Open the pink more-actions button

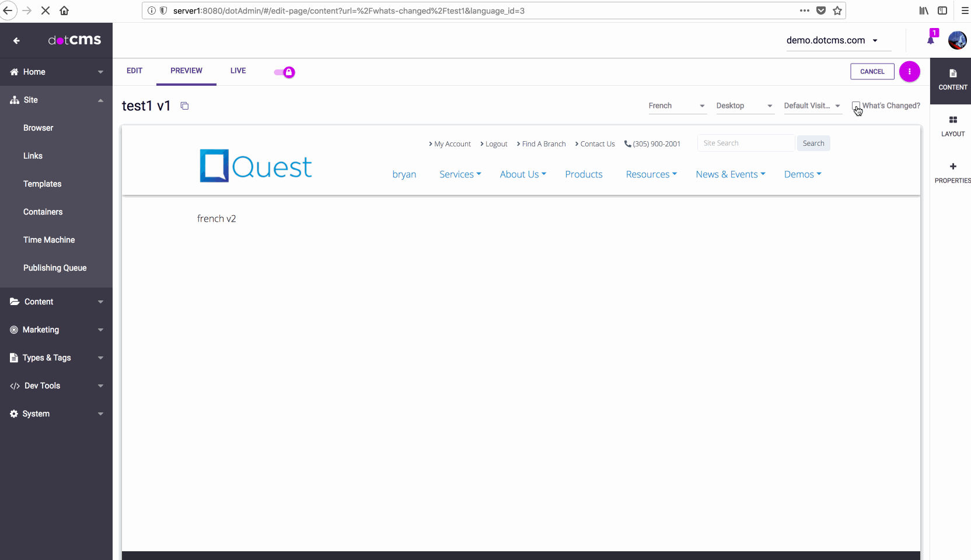[x=909, y=71]
